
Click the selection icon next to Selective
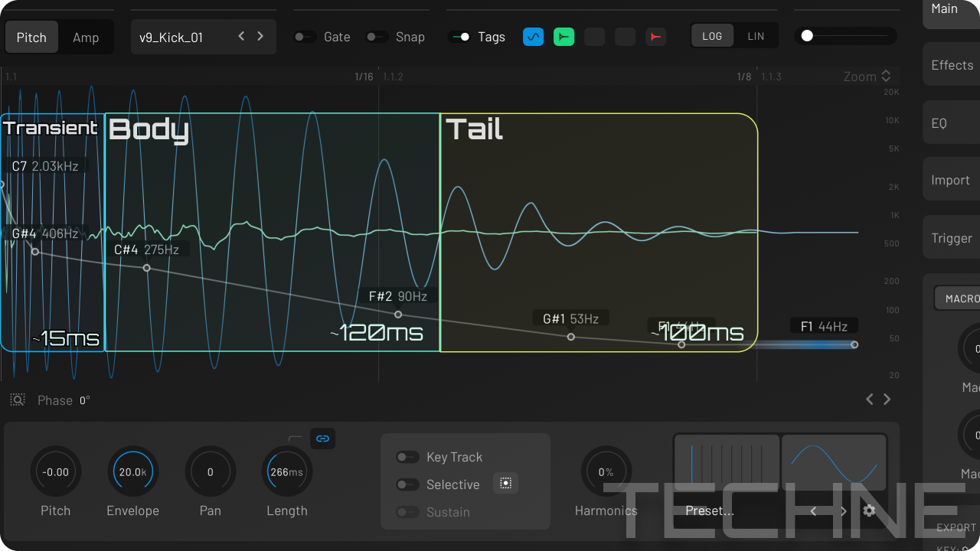tap(505, 484)
